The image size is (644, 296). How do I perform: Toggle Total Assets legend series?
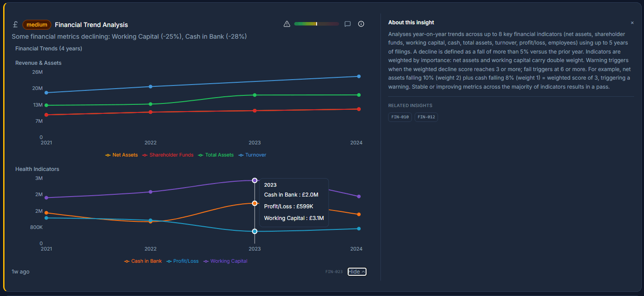coord(216,155)
